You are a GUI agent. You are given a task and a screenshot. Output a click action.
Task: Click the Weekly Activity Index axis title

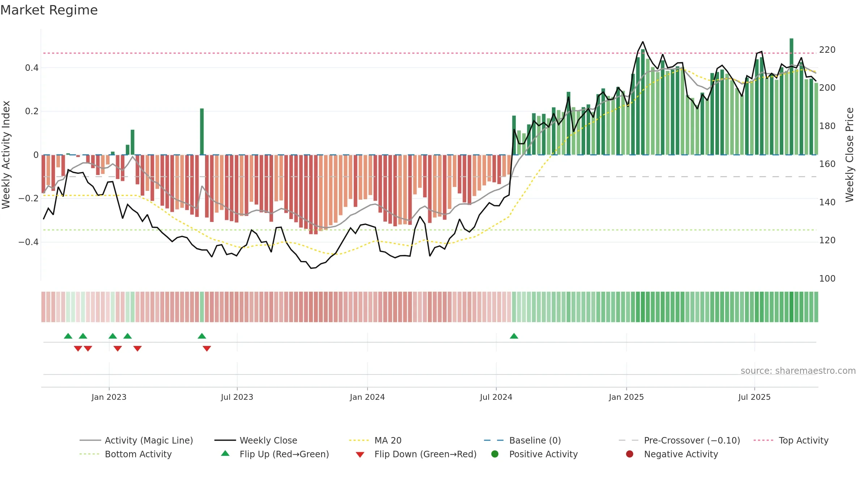tap(6, 155)
